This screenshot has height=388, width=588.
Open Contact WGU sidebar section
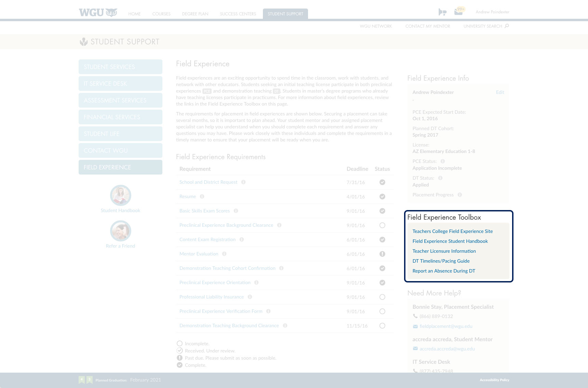tap(120, 151)
